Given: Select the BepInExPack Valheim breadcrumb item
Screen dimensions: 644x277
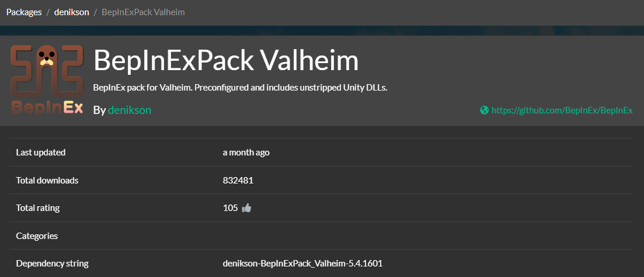Looking at the screenshot, I should (x=143, y=12).
